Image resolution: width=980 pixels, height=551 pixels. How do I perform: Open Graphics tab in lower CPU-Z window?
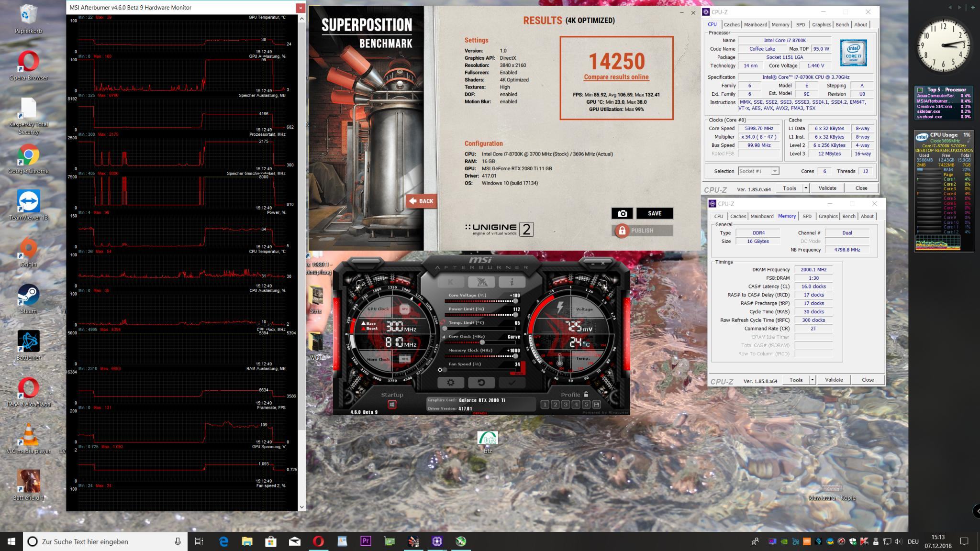click(828, 216)
